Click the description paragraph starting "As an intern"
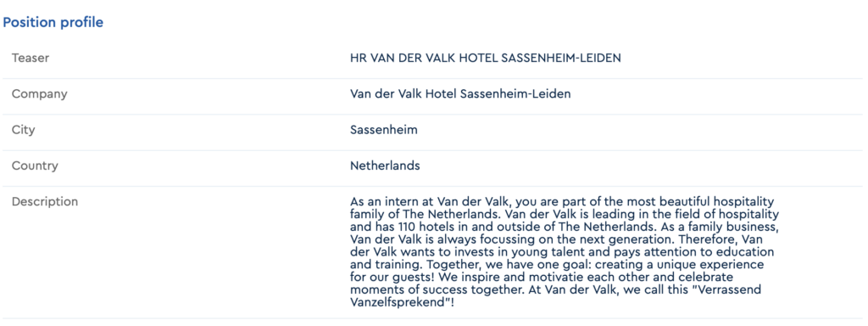 565,251
